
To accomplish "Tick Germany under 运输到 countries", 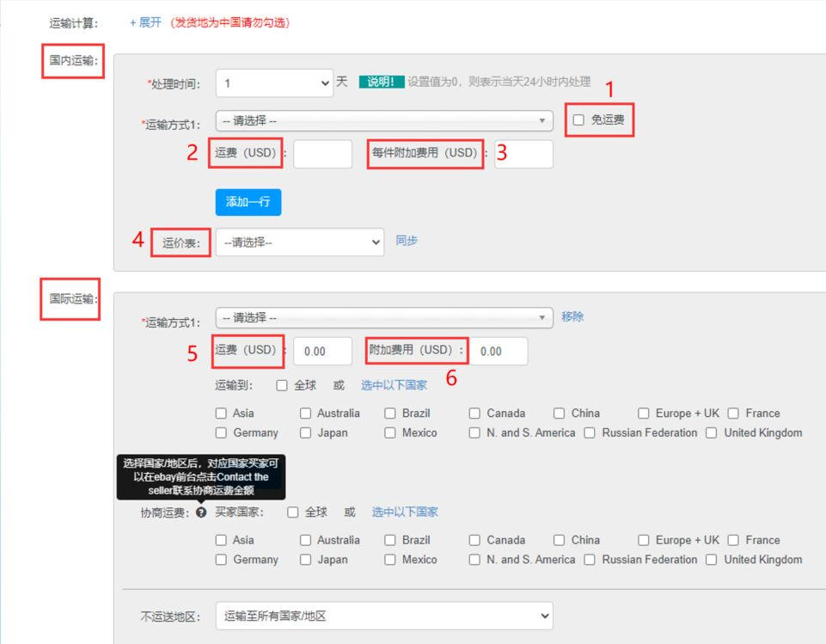I will [221, 432].
